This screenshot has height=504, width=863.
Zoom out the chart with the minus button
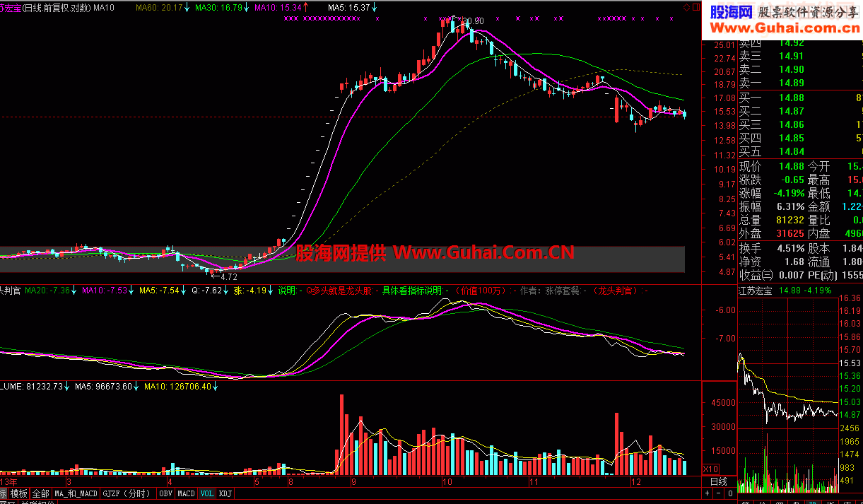[x=718, y=493]
